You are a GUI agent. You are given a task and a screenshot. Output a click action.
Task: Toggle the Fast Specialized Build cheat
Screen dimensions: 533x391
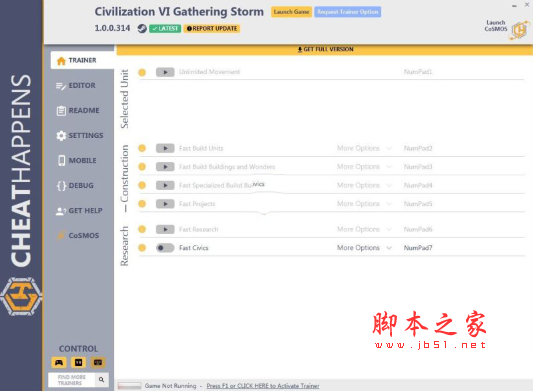click(165, 185)
